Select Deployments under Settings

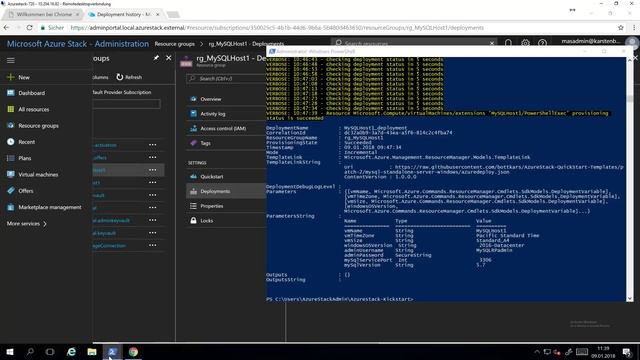[215, 191]
